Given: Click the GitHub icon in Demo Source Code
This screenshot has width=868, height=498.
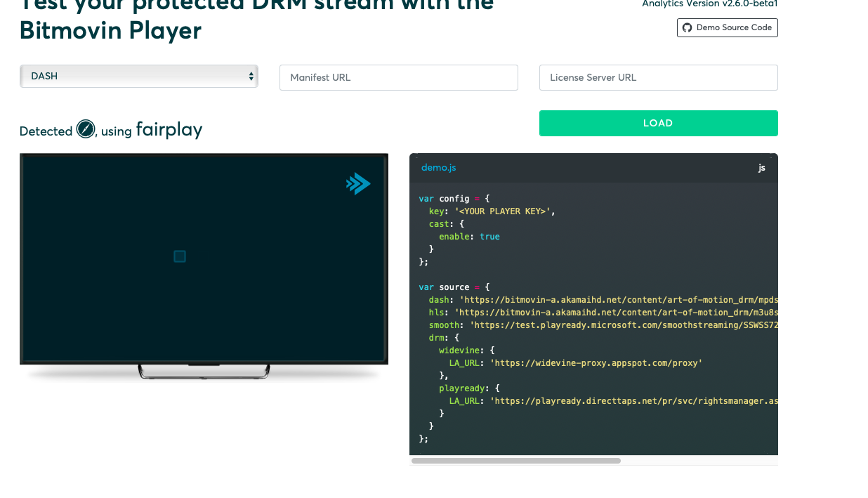Looking at the screenshot, I should 688,27.
